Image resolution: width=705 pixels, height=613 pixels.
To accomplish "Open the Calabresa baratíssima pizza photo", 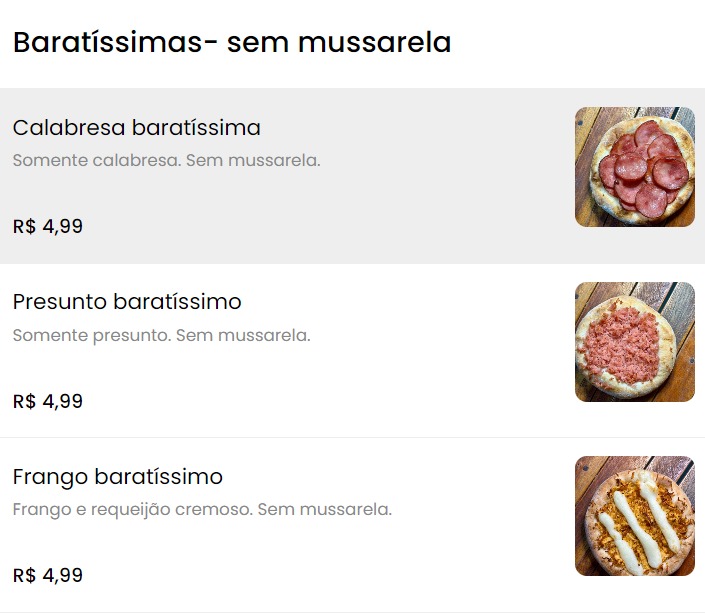I will pyautogui.click(x=634, y=166).
